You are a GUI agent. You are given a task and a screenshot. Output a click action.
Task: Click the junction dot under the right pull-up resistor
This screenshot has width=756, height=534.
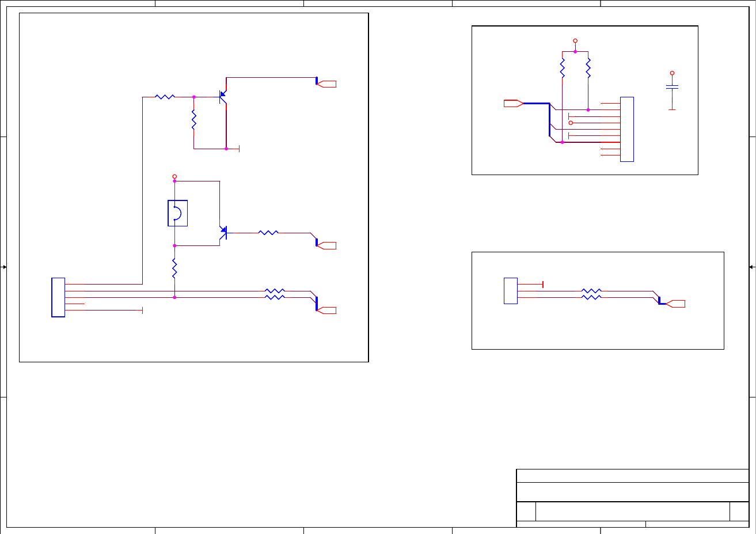point(588,109)
